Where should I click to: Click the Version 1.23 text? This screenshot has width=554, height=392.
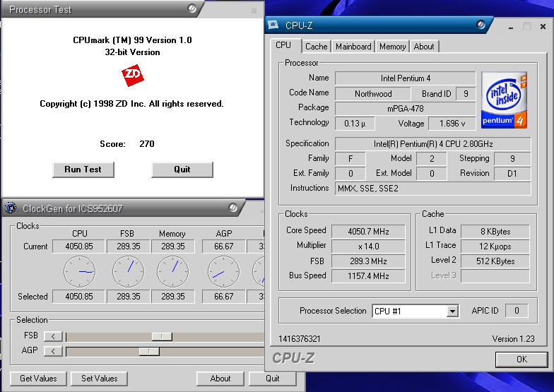513,339
